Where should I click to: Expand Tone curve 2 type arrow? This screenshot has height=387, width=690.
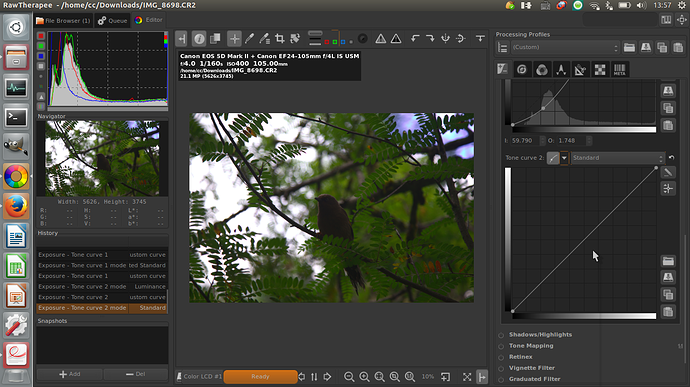point(564,158)
